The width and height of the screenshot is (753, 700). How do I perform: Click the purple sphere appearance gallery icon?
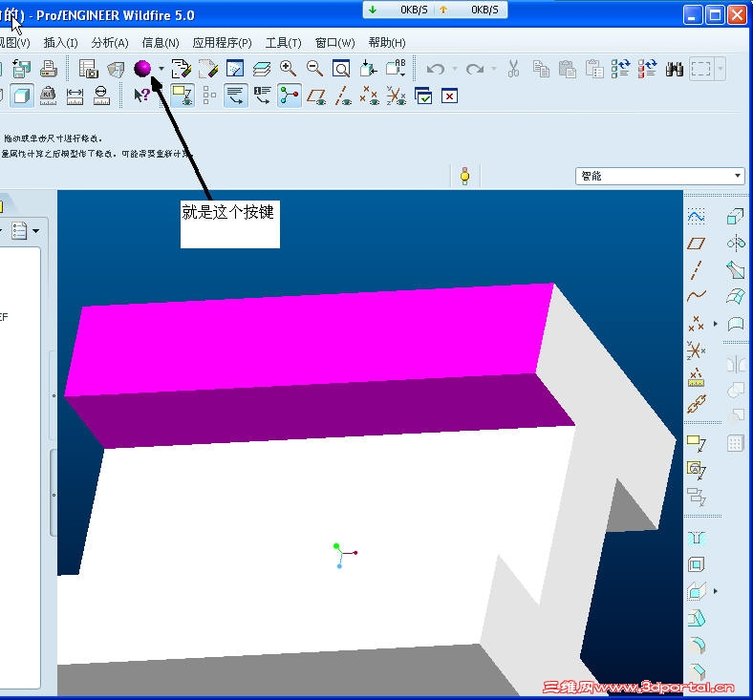[x=142, y=69]
